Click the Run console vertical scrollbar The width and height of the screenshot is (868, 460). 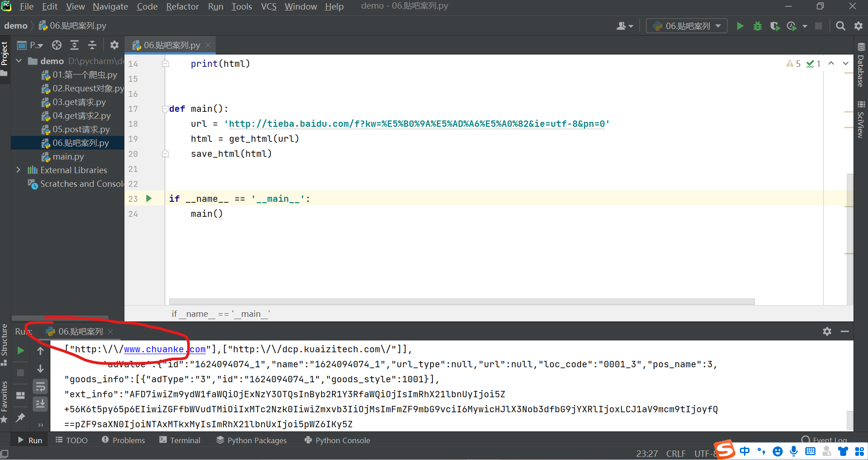[849, 420]
